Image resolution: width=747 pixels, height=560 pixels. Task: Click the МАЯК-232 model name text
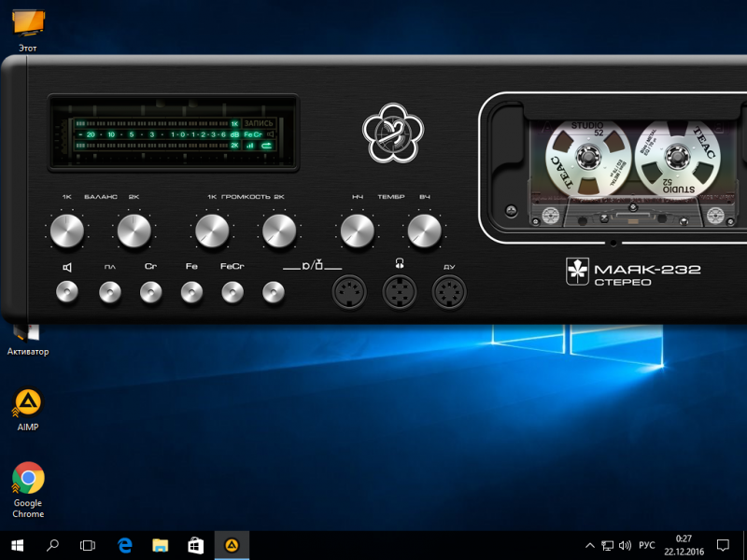647,270
